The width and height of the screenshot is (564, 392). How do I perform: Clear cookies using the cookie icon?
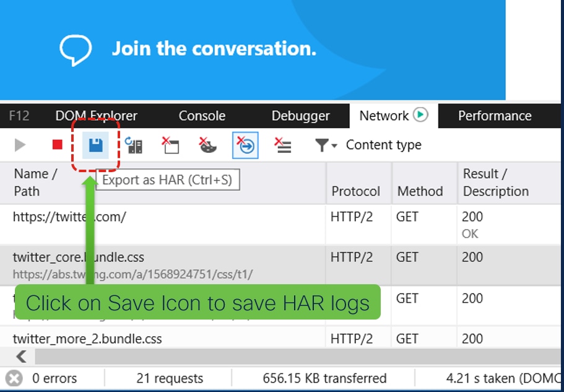(x=208, y=146)
